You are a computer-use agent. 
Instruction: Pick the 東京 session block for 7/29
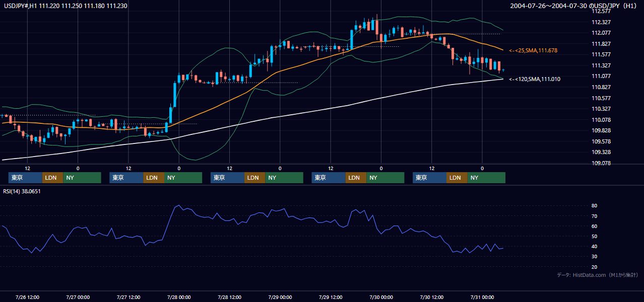[329, 178]
